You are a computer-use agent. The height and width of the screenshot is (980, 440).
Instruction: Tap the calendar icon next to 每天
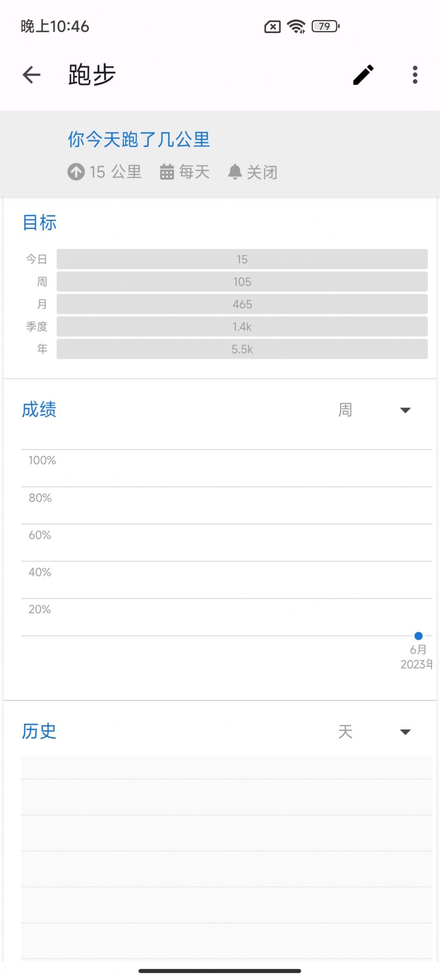tap(166, 172)
